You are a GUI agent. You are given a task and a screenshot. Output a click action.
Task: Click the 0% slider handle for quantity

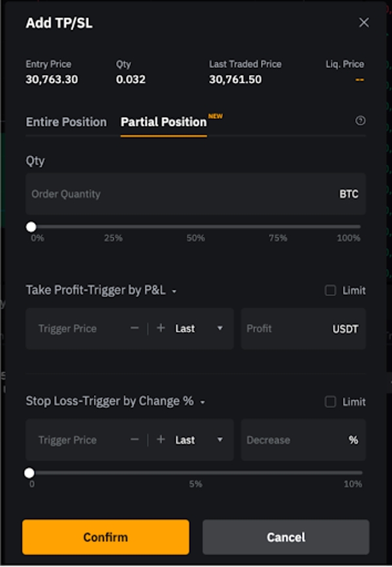tap(30, 227)
